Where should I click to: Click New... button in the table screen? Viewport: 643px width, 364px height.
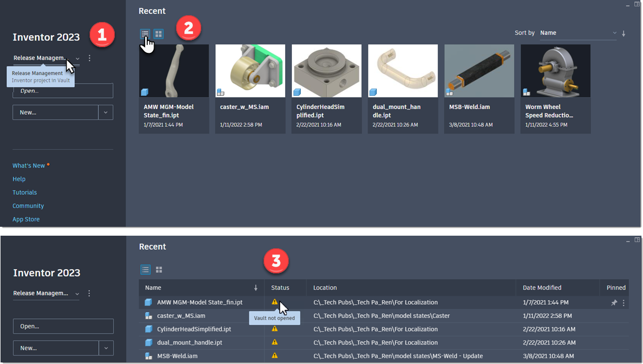(x=56, y=348)
